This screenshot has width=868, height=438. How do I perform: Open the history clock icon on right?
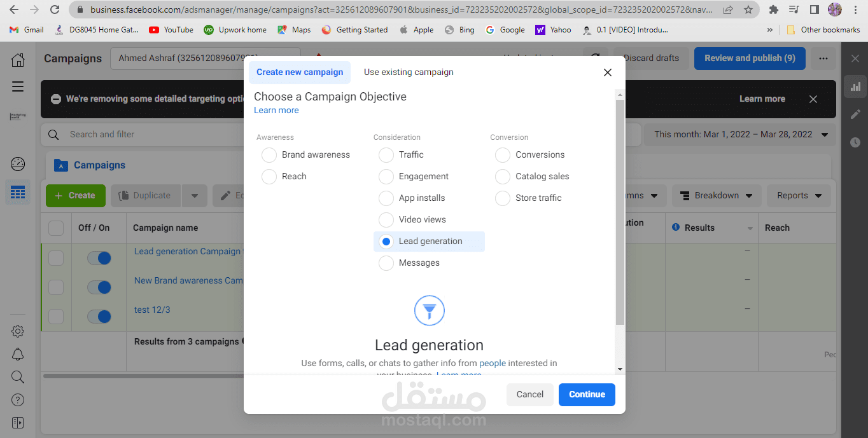click(x=855, y=142)
